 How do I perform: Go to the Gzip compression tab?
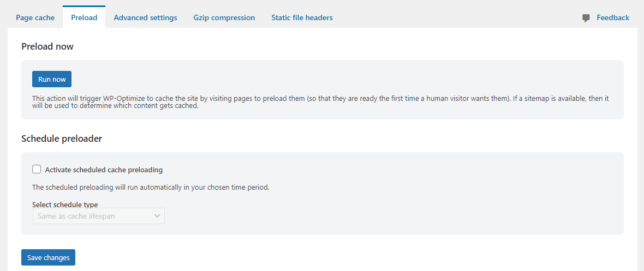pos(224,17)
